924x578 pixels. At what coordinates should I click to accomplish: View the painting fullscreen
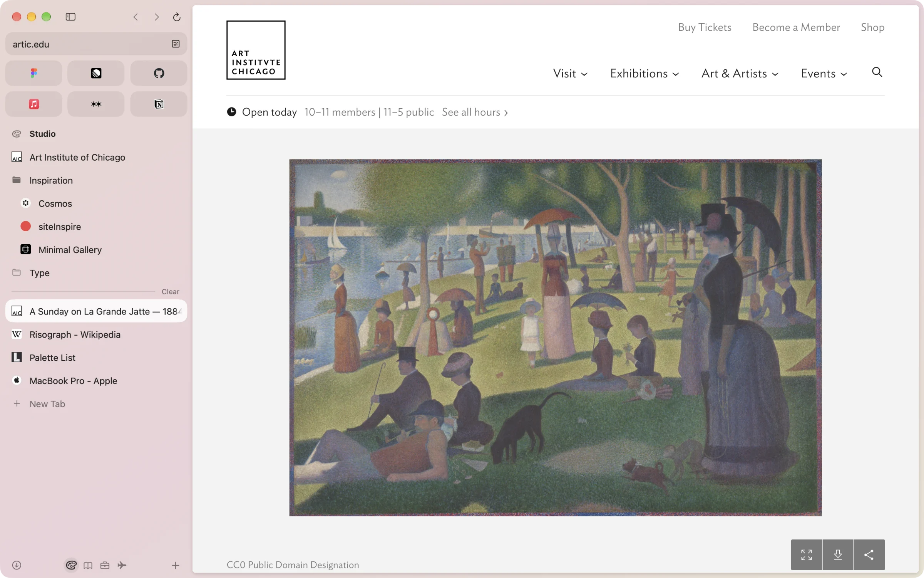[807, 555]
